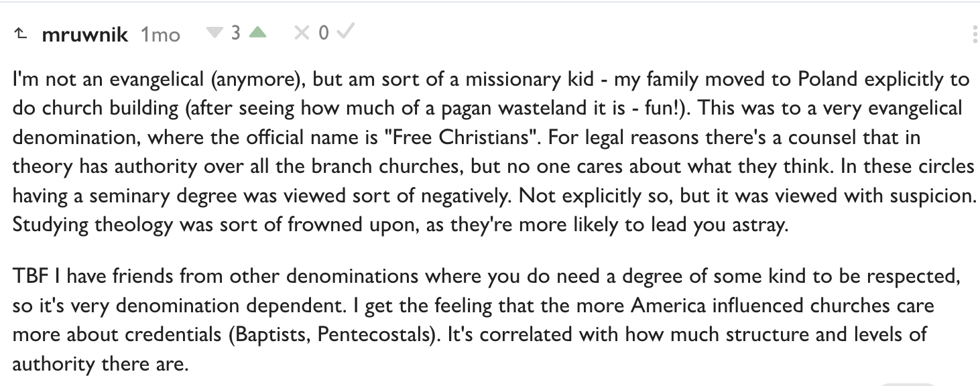The image size is (980, 386).
Task: Click the agreement score "0"
Action: tap(322, 33)
